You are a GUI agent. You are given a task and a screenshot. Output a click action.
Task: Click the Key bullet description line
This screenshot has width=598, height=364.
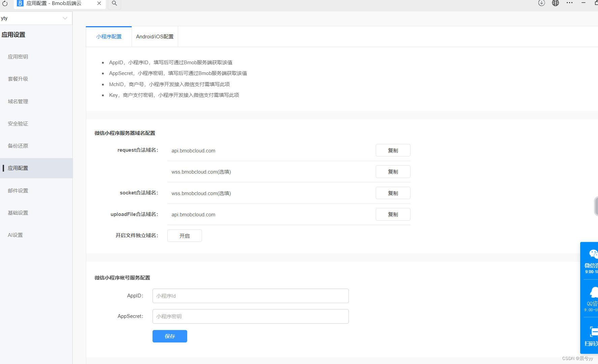click(x=174, y=95)
